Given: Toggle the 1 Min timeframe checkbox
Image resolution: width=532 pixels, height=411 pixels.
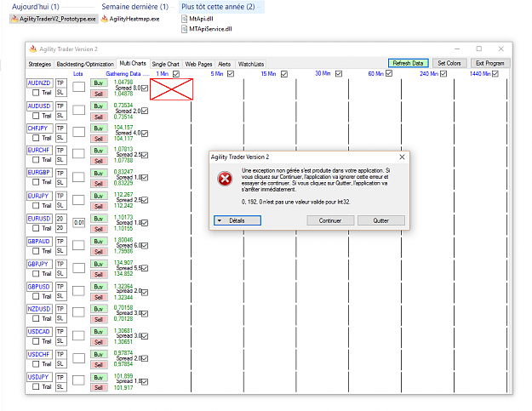Looking at the screenshot, I should pyautogui.click(x=176, y=73).
